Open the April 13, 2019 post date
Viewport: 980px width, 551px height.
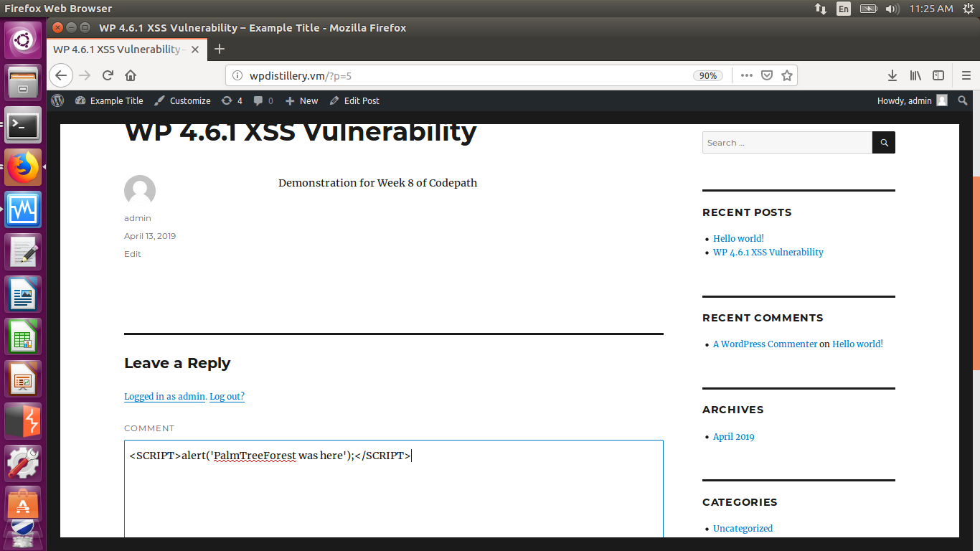[x=150, y=236]
